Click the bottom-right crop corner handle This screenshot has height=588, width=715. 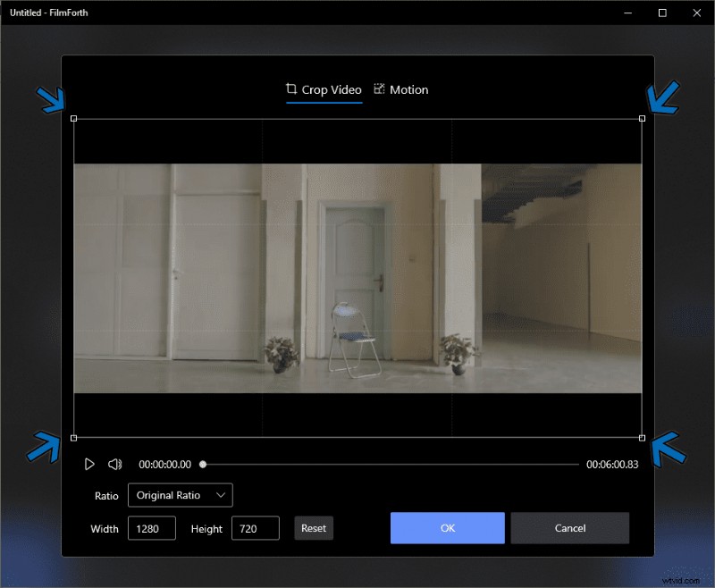[x=643, y=437]
